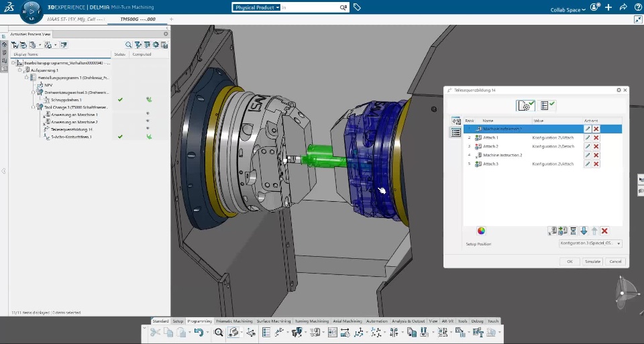Image resolution: width=644 pixels, height=344 pixels.
Task: Collapse the Herstellungsprogramm.1 node
Action: (x=27, y=78)
